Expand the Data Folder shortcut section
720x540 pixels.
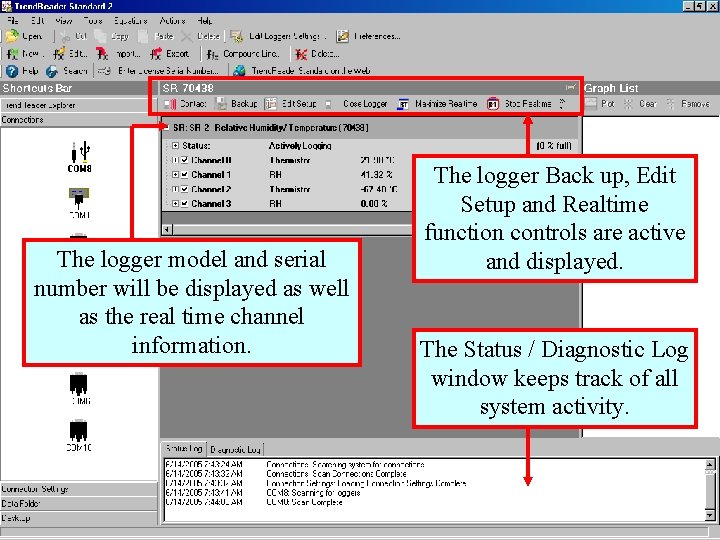point(79,504)
